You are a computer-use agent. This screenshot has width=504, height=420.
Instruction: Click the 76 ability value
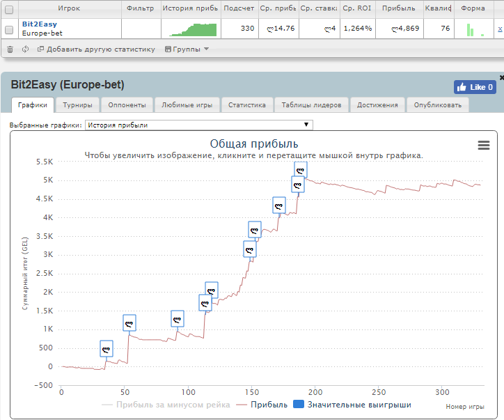pyautogui.click(x=446, y=29)
